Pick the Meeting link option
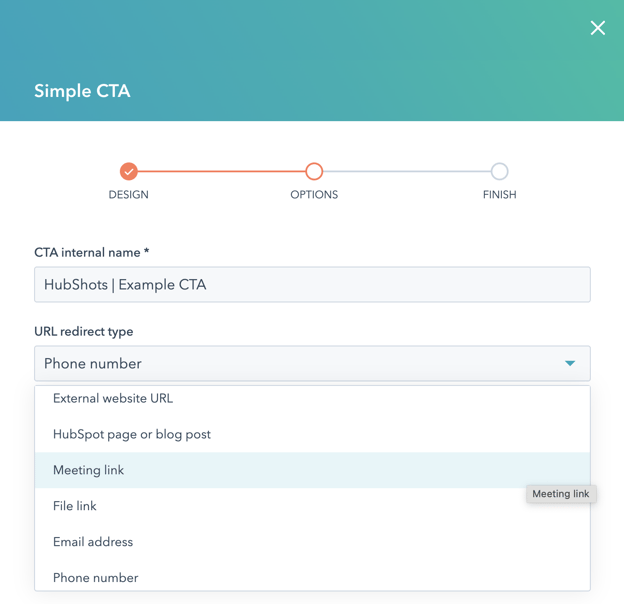Screen dimensions: 624x604 (89, 470)
